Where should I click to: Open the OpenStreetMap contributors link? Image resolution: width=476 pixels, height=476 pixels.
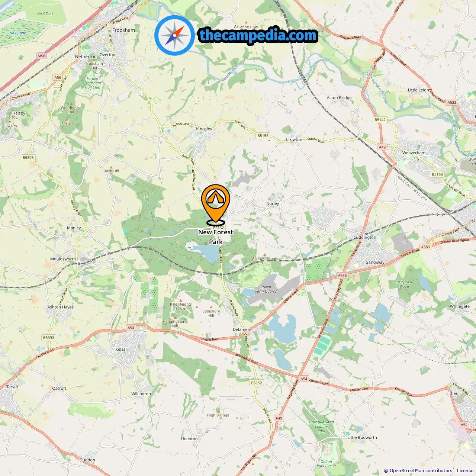tap(421, 471)
